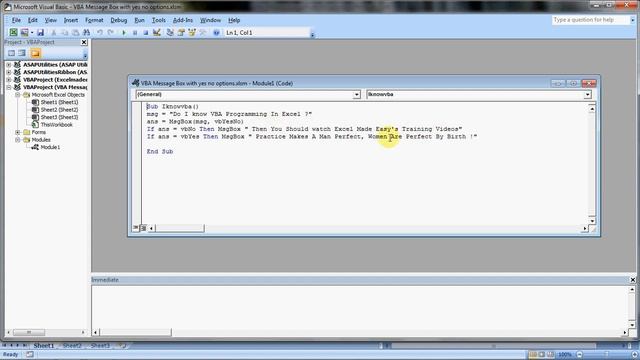Click the Insert UserForm toolbar icon

tap(24, 32)
